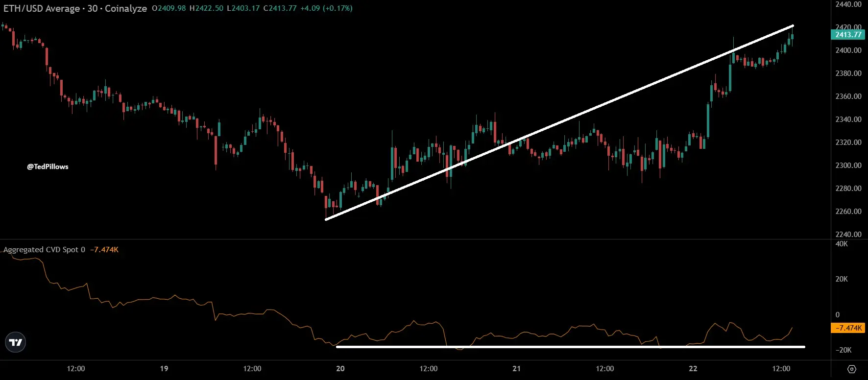Click the orange −7.474K tag on CVD scale

pyautogui.click(x=848, y=328)
